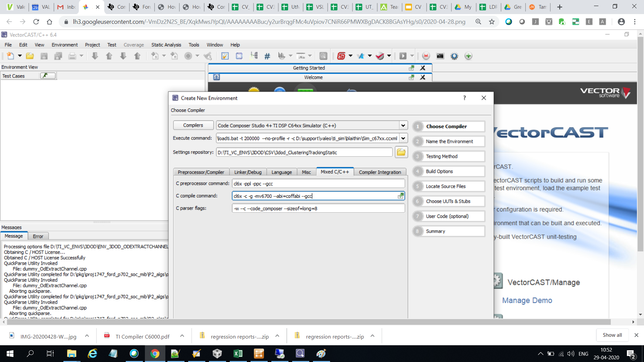Click the C parser flags field
The height and width of the screenshot is (362, 644).
coord(318,208)
